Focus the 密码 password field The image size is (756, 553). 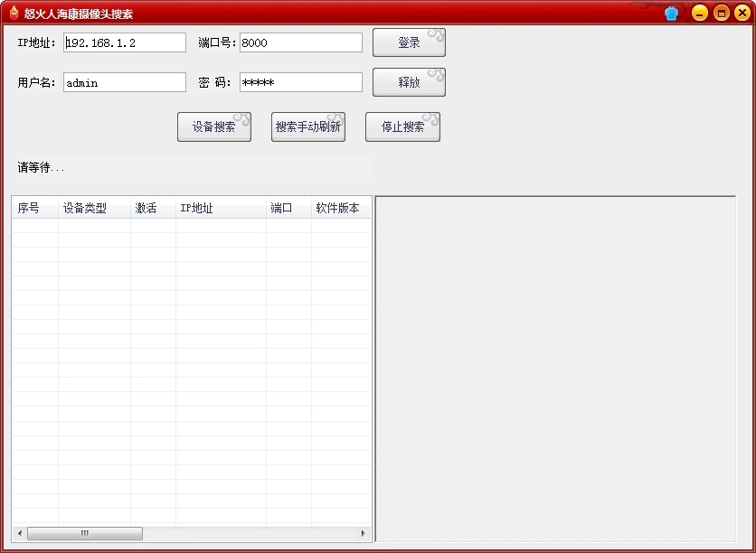click(x=301, y=82)
